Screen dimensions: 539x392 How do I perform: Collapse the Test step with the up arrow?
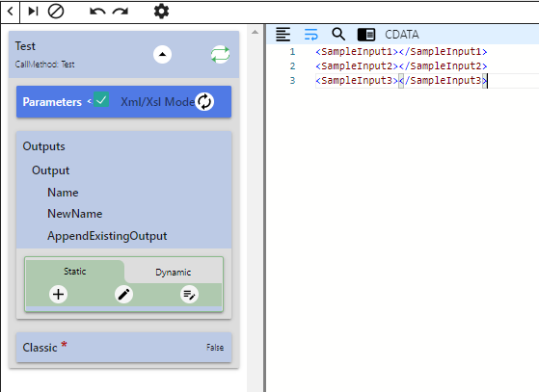(x=162, y=54)
